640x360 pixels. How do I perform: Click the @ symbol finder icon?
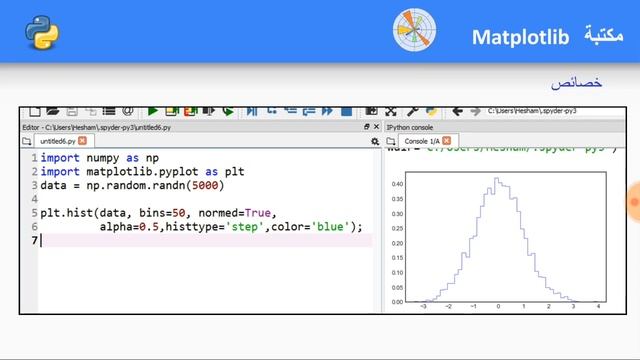coord(128,111)
